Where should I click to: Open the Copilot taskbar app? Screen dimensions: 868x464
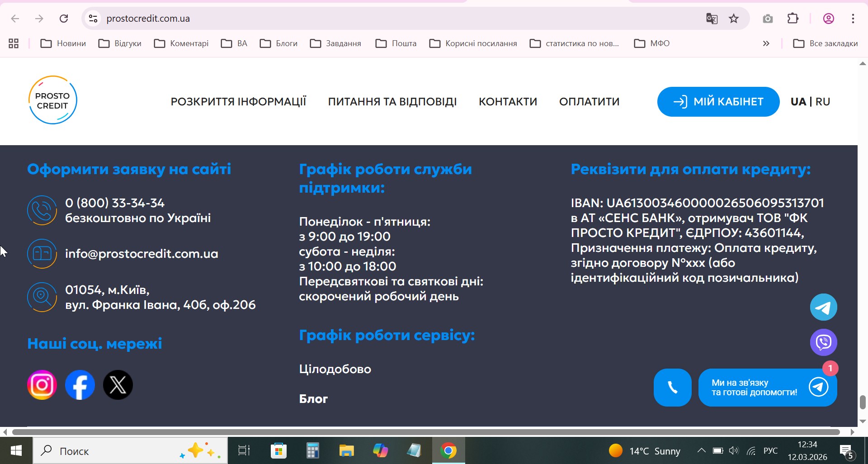click(x=380, y=451)
